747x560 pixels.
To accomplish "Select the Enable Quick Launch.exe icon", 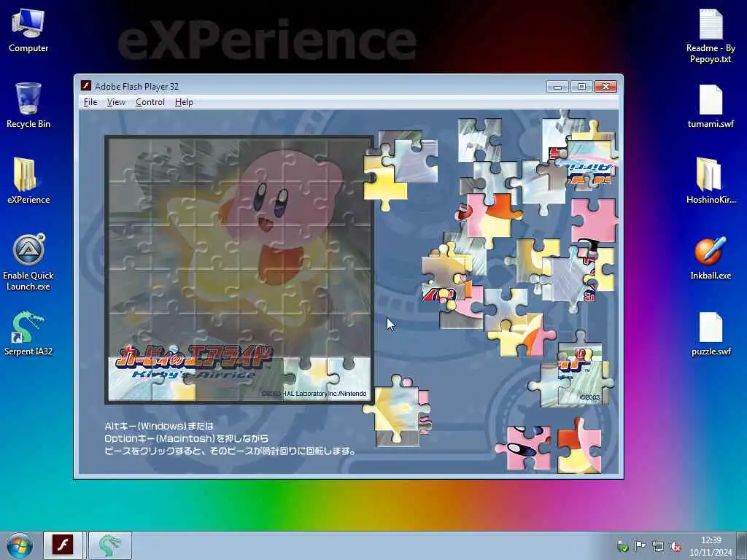I will pyautogui.click(x=28, y=262).
